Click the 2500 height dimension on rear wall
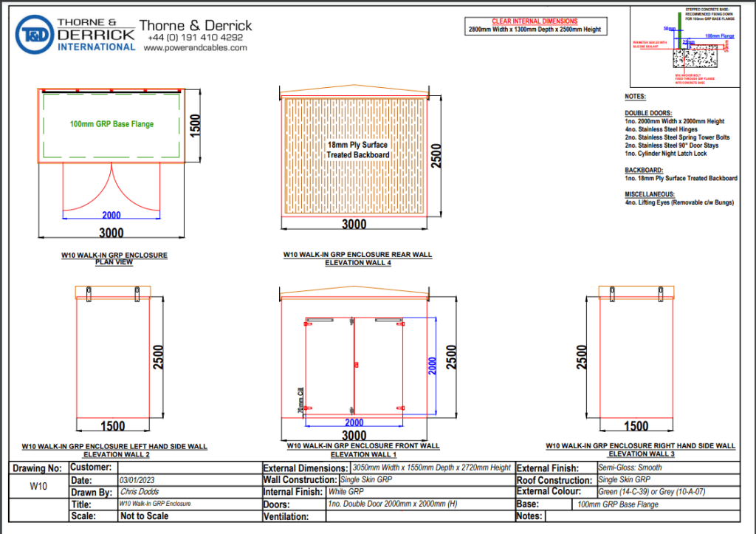This screenshot has height=534, width=756. click(436, 155)
